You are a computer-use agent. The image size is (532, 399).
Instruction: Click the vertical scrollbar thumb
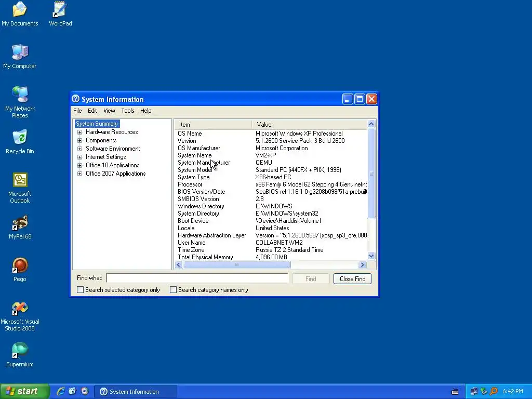tap(371, 174)
